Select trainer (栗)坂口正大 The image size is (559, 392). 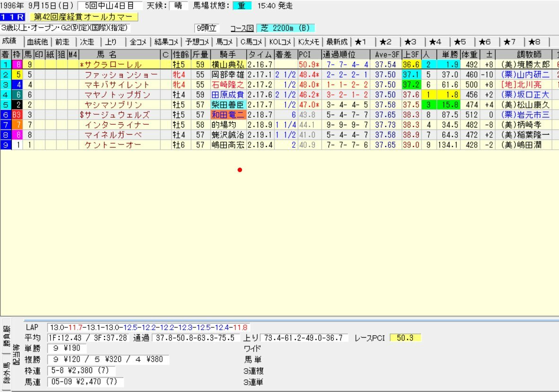click(525, 95)
